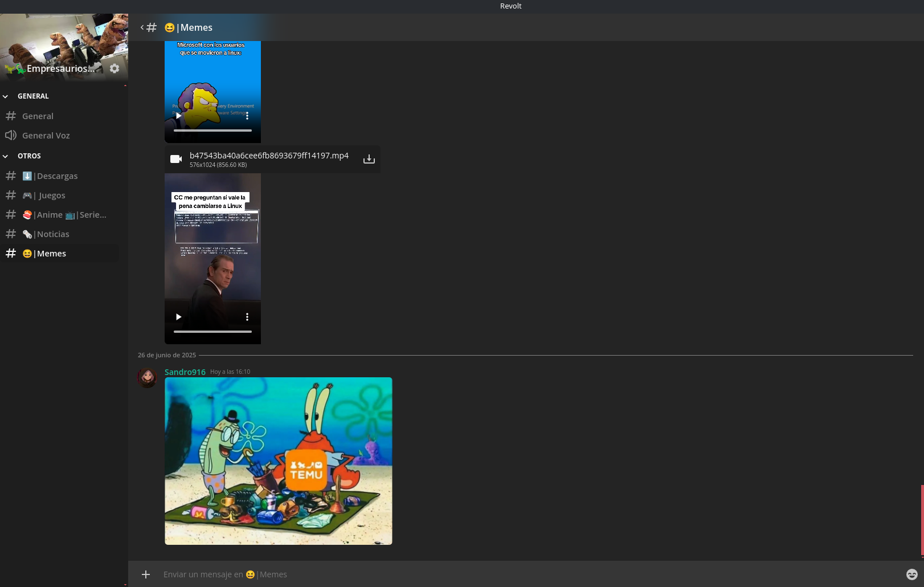Screen dimensions: 924x587
Task: Collapse sidebar with header back chevron
Action: tap(142, 27)
